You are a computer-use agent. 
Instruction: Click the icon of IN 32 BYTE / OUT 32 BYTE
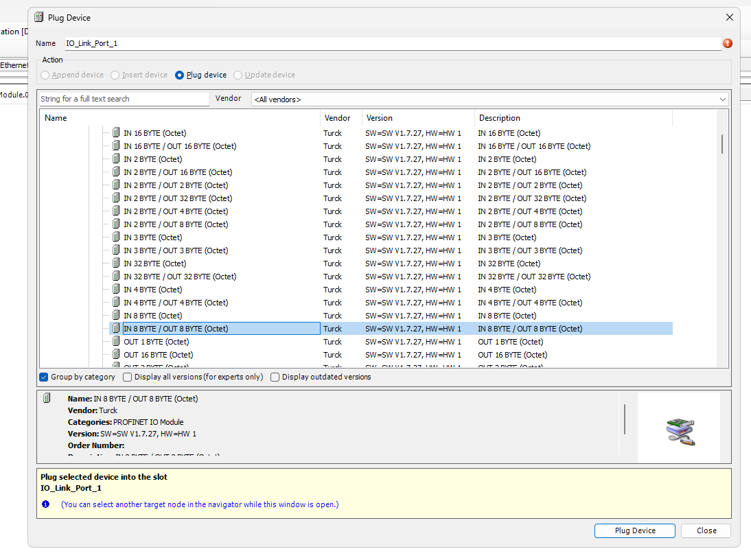pyautogui.click(x=116, y=276)
